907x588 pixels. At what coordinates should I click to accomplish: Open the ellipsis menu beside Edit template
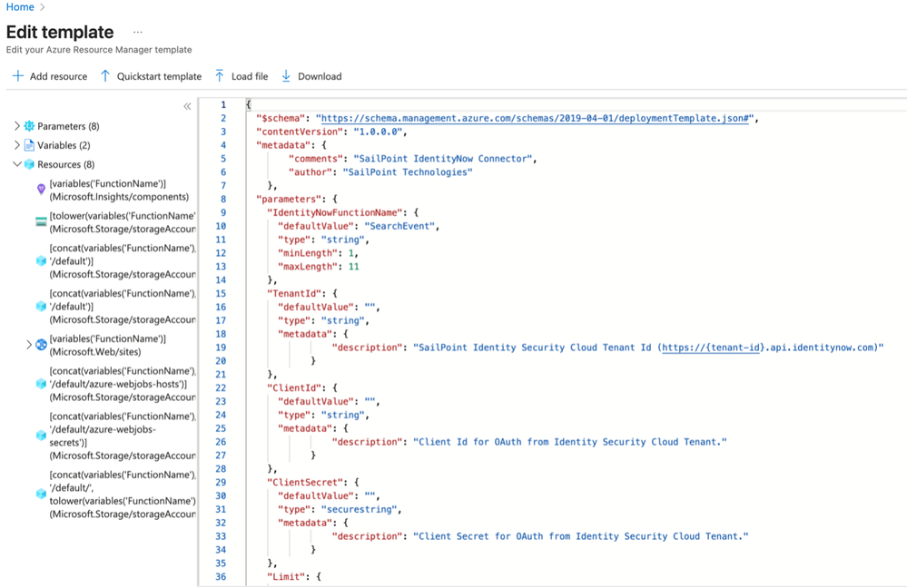click(x=138, y=33)
